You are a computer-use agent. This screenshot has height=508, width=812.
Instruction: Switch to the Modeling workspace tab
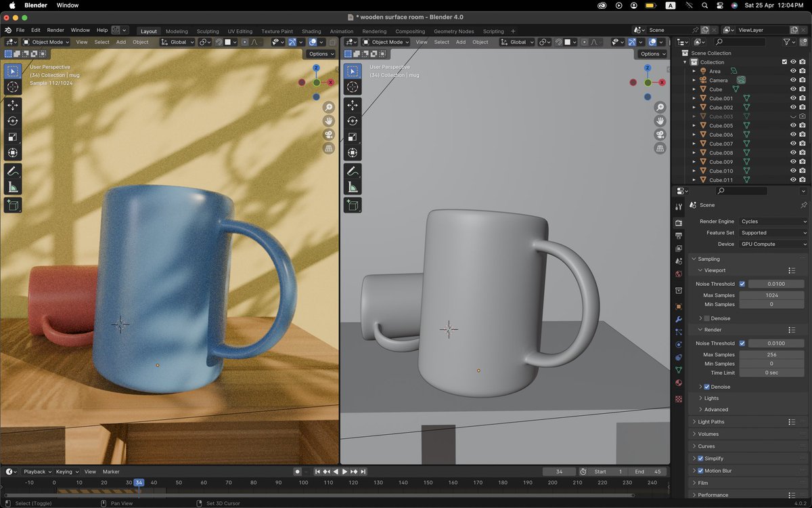click(x=177, y=31)
